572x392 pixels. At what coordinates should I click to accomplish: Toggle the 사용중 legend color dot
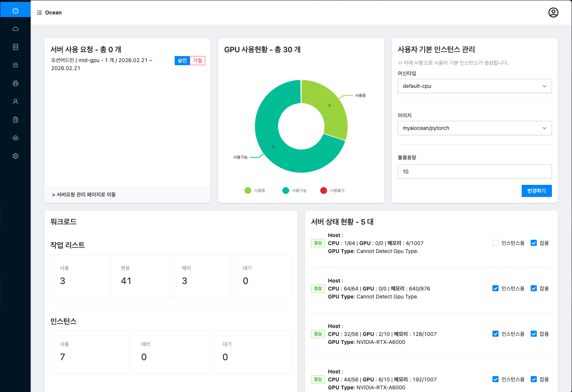coord(248,191)
